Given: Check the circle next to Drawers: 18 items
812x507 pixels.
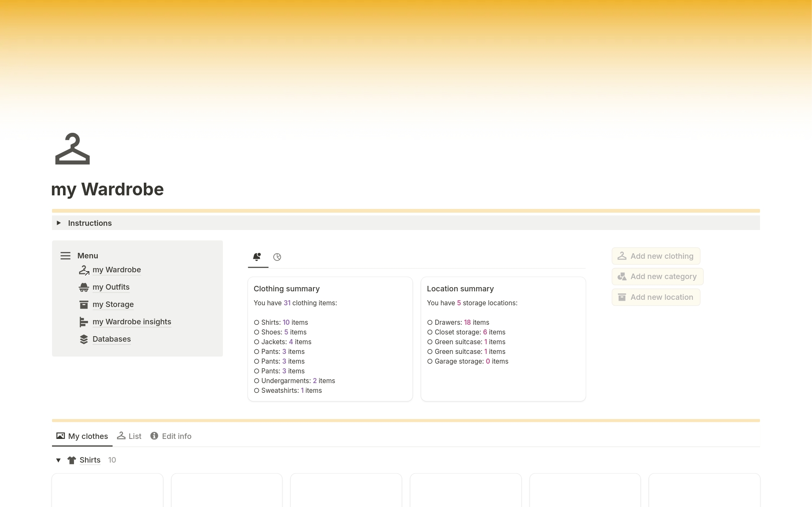Looking at the screenshot, I should [430, 322].
